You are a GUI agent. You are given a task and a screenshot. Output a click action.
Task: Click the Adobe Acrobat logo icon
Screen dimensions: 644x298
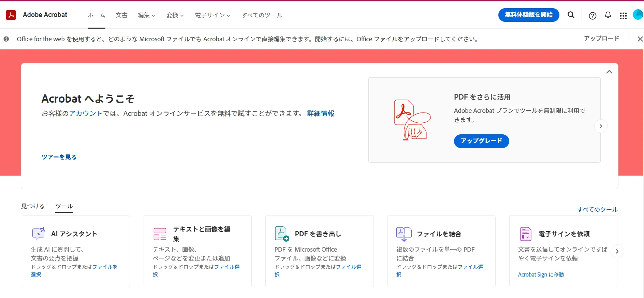pyautogui.click(x=11, y=15)
